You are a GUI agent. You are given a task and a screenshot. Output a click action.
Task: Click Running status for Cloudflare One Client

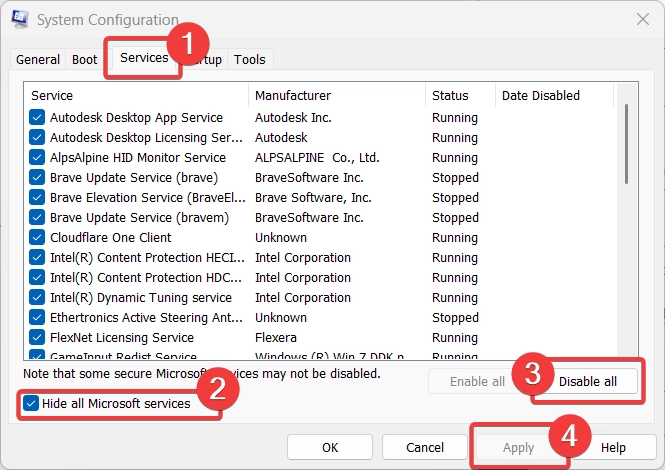(x=455, y=238)
